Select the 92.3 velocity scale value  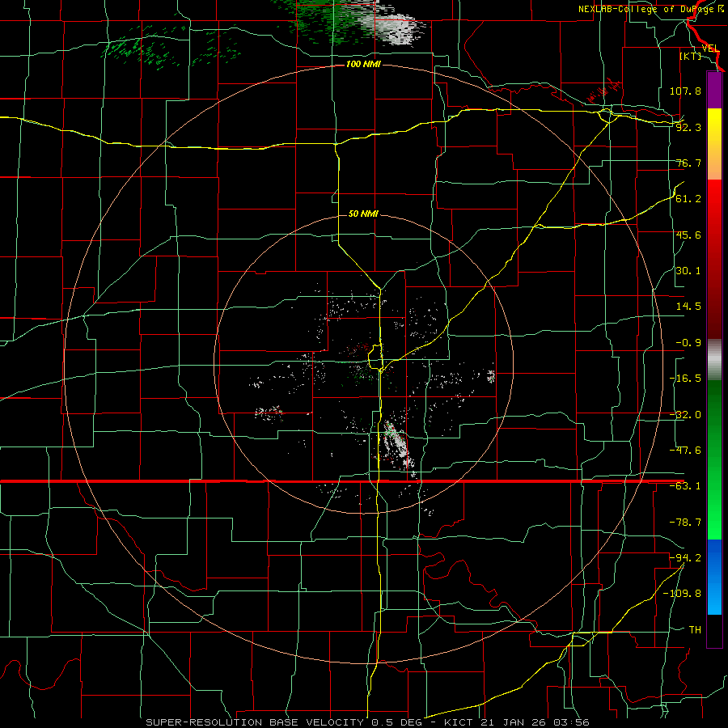point(688,127)
